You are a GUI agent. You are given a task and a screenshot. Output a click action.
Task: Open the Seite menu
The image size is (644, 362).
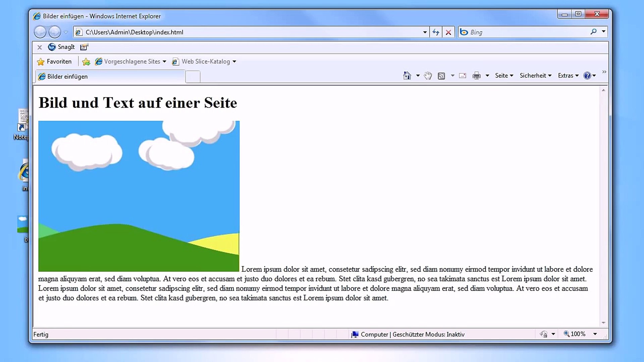point(504,76)
